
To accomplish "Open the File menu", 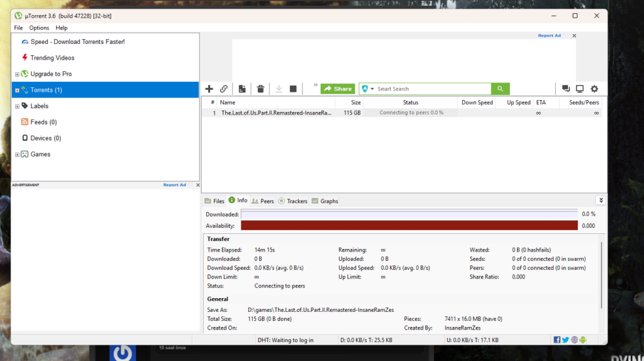I will coord(18,28).
